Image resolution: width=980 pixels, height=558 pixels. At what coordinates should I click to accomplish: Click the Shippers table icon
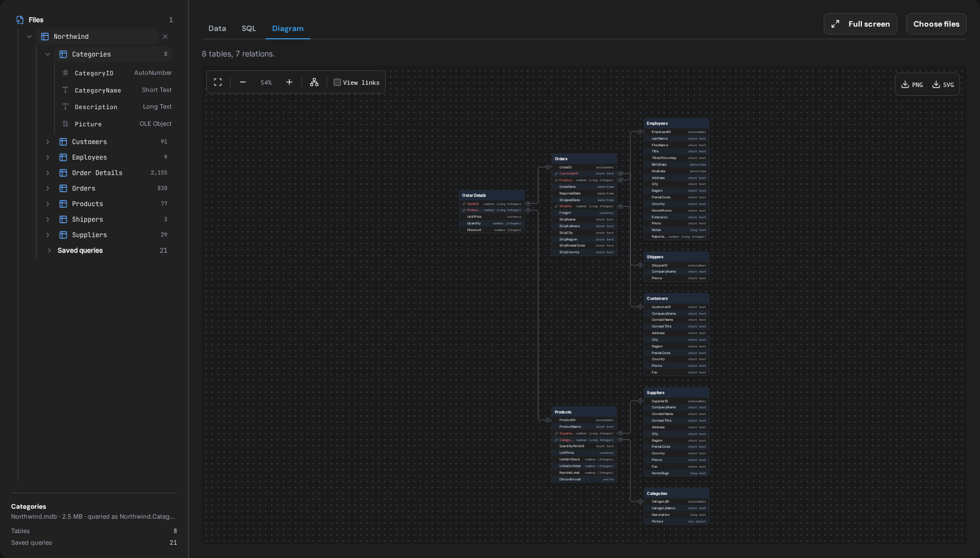63,219
